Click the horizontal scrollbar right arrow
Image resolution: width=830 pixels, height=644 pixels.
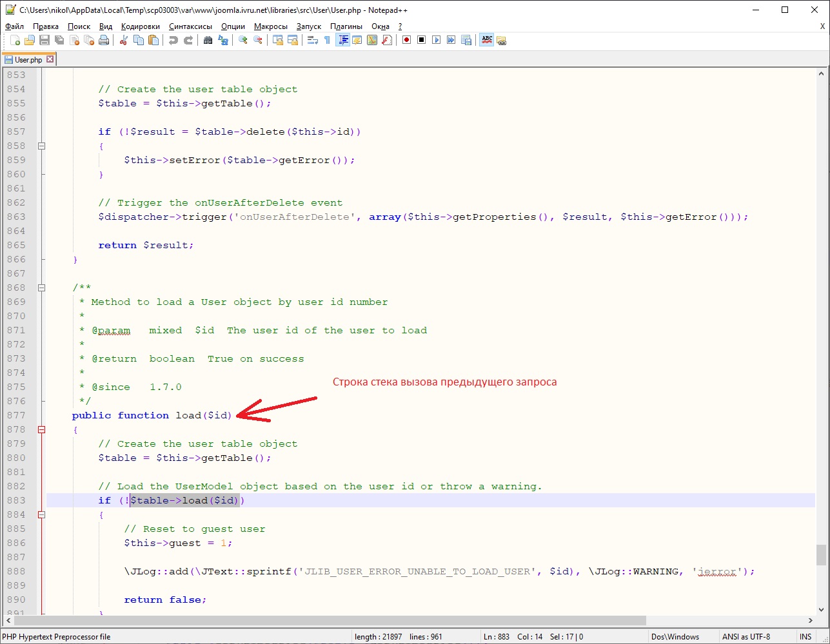[x=810, y=620]
